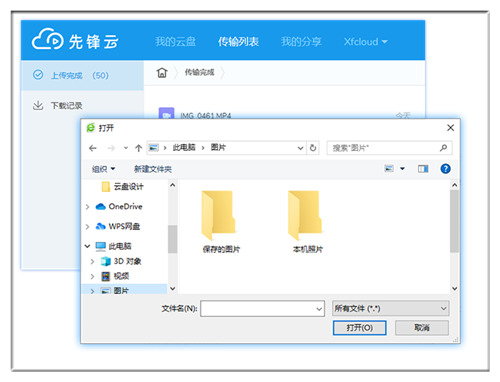Open the 我的分享 tab
Image resolution: width=500 pixels, height=382 pixels.
301,42
